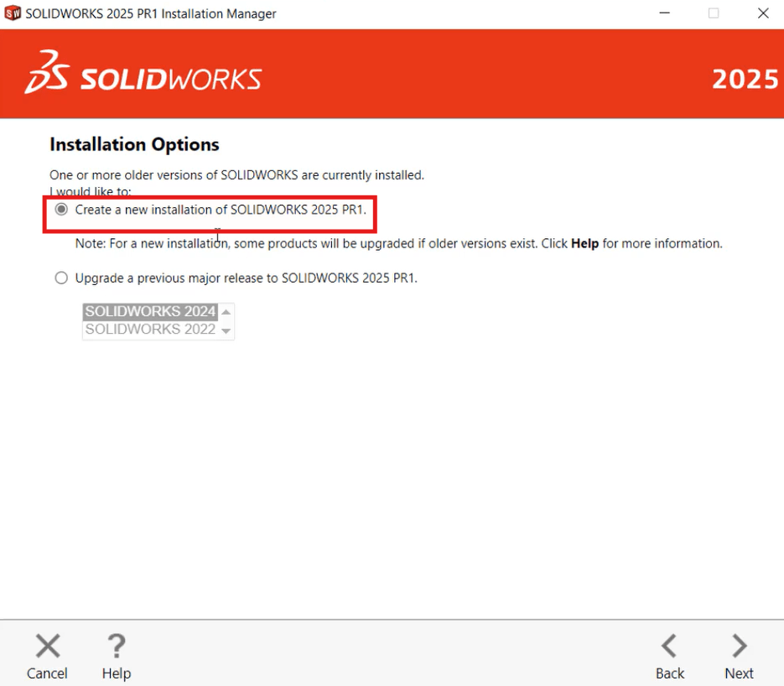Click the SOLIDWORKS cube icon in title bar
The width and height of the screenshot is (784, 686).
coord(13,13)
